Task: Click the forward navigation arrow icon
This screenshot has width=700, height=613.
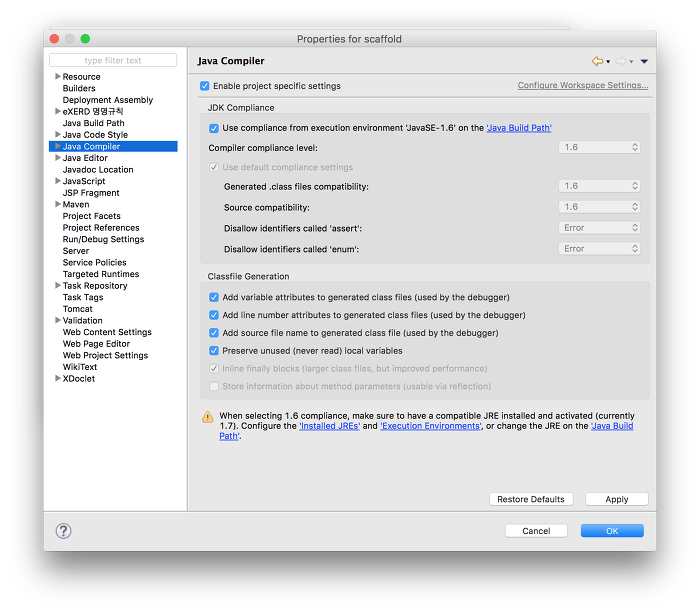Action: pos(621,61)
